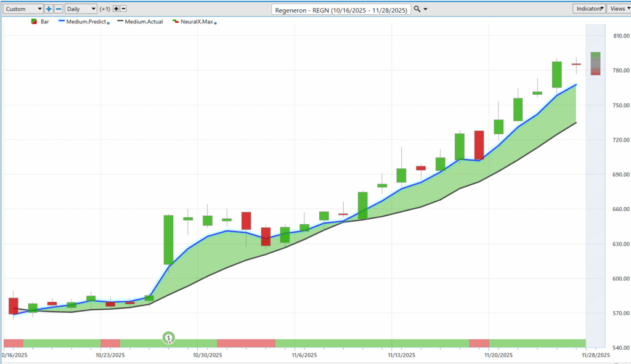Click the magnifying glass search icon

pos(417,9)
